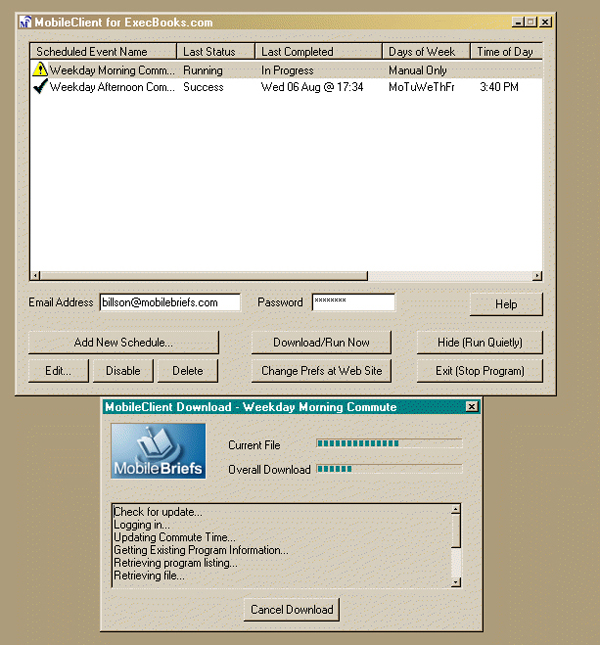Click the MobileClient app icon in title bar
The height and width of the screenshot is (645, 600).
pyautogui.click(x=25, y=22)
